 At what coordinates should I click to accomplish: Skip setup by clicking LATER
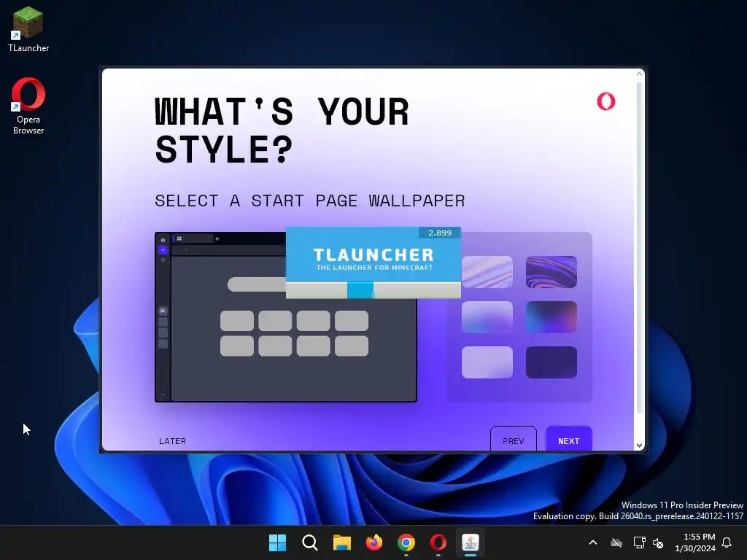click(x=172, y=441)
